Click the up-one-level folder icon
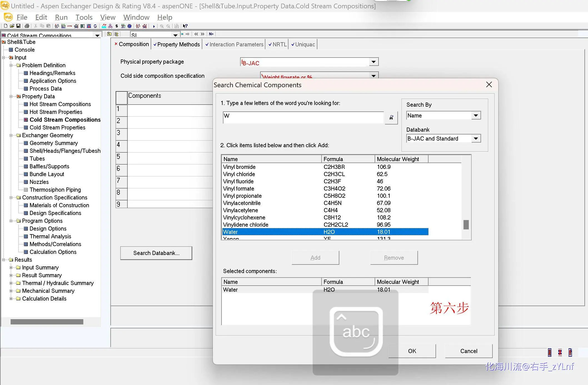 coord(109,34)
